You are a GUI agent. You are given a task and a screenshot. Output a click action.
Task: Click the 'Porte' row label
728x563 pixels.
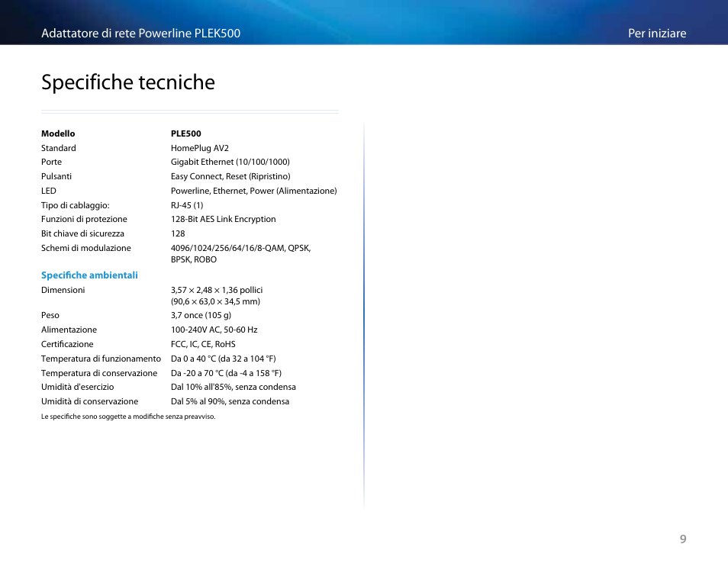click(x=52, y=162)
